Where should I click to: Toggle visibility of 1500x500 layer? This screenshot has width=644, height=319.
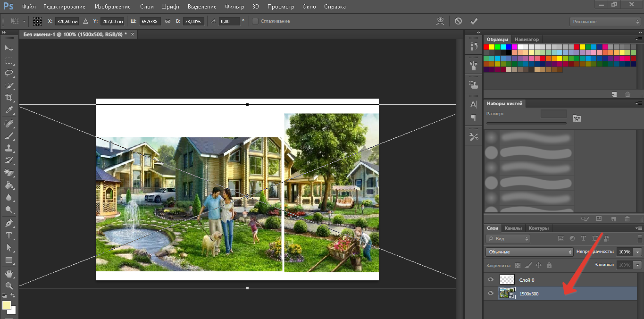(491, 294)
